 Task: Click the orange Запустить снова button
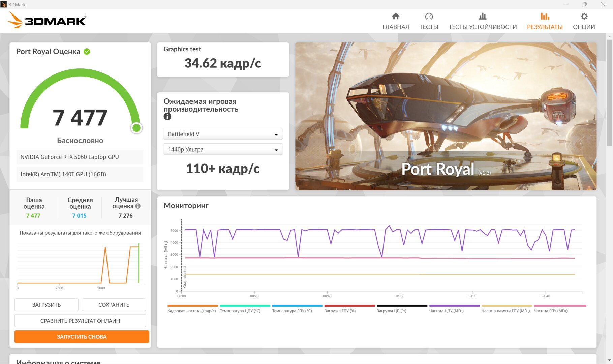(82, 337)
